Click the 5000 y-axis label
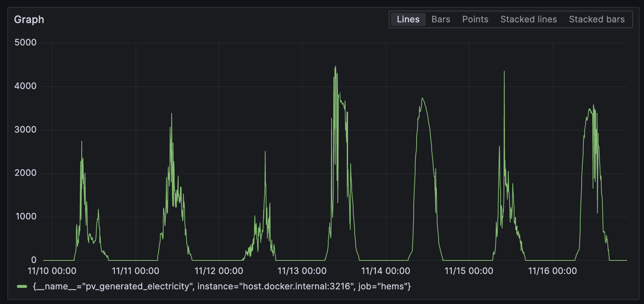The image size is (644, 304). 25,42
